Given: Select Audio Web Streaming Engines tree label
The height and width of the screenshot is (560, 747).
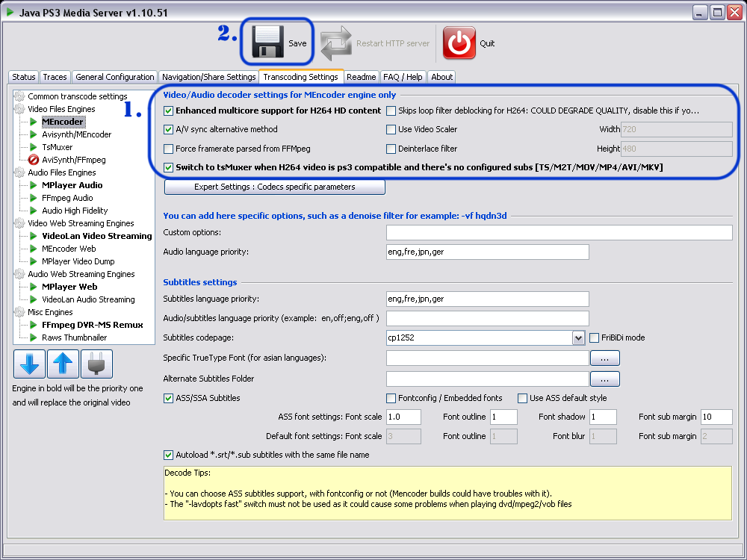Looking at the screenshot, I should [x=81, y=274].
